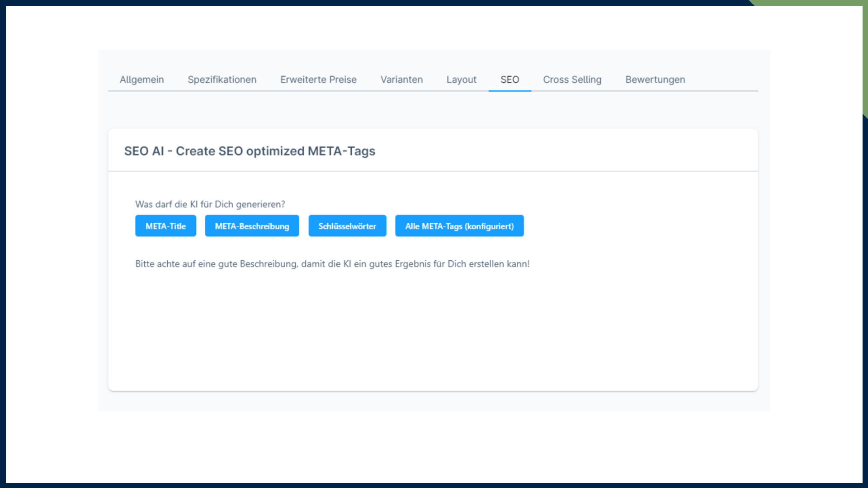The width and height of the screenshot is (868, 488).
Task: Generate Alle META-Tags (konfiguriert)
Action: tap(459, 226)
